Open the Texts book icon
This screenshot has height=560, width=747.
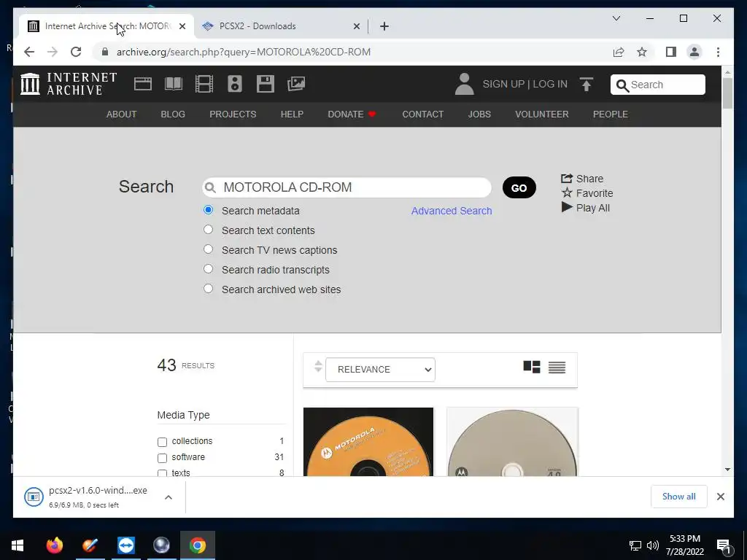click(x=174, y=84)
